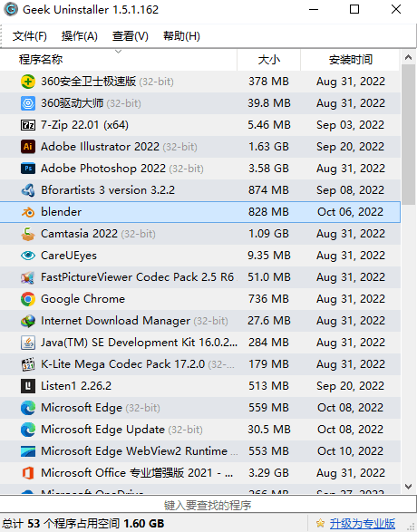Click the Google Chrome icon
Screen dimensions: 417x532
click(x=28, y=299)
